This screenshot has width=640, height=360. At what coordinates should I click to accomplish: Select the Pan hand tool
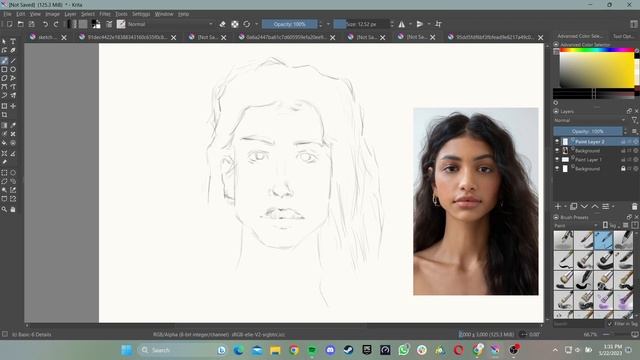13,209
